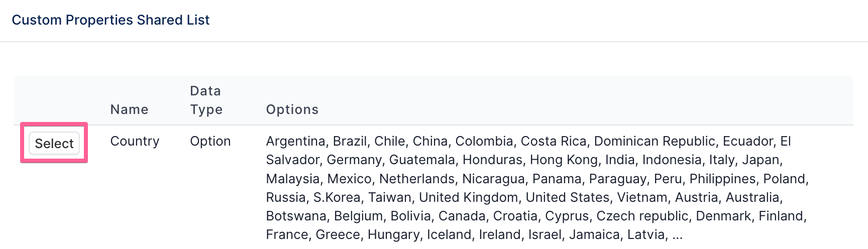Viewport: 868px width, 249px height.
Task: Click Dominican Republic in the options text
Action: point(655,141)
